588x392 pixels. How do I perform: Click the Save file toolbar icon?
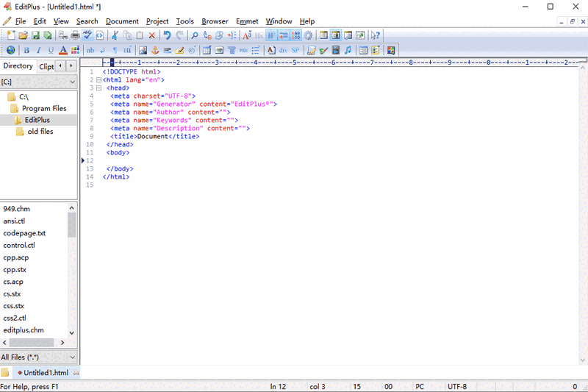pos(35,35)
